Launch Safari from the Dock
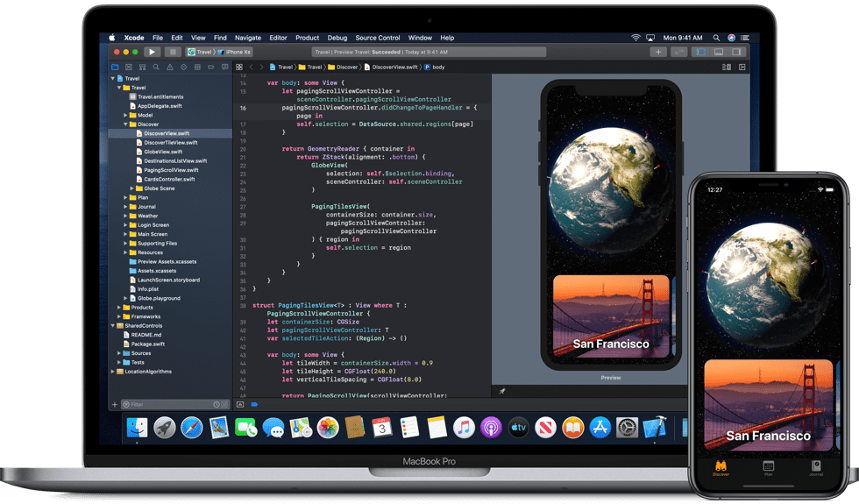The width and height of the screenshot is (859, 504). [192, 428]
